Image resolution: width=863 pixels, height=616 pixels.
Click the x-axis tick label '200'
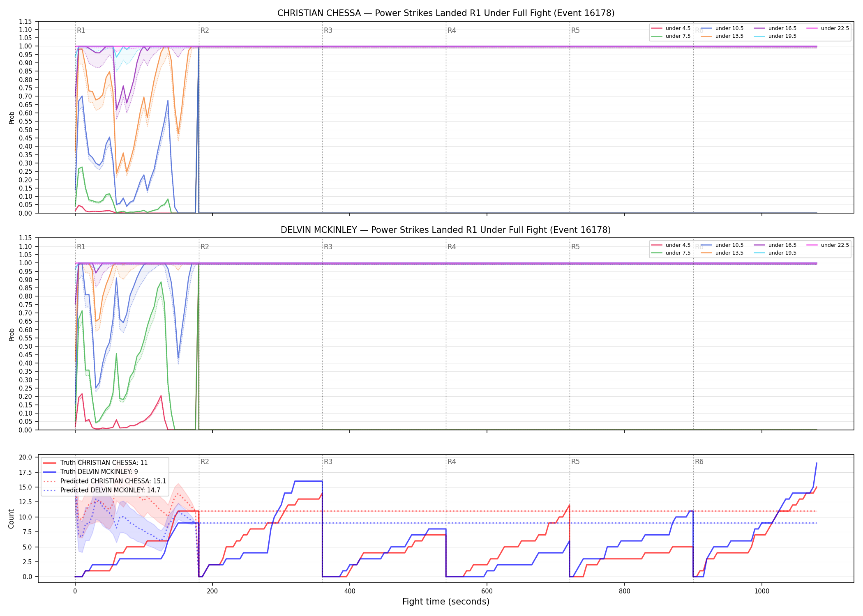[212, 591]
